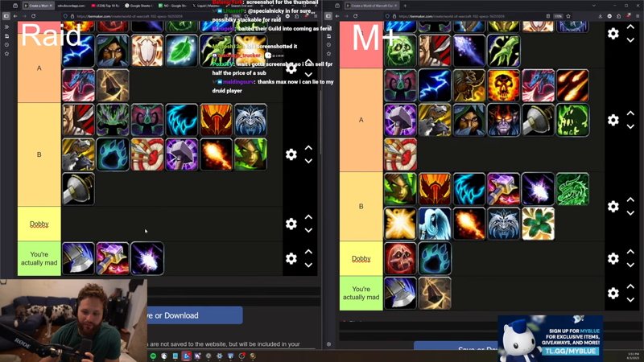
Task: Pick the golden icon in M+ mad tier
Action: pyautogui.click(x=435, y=293)
